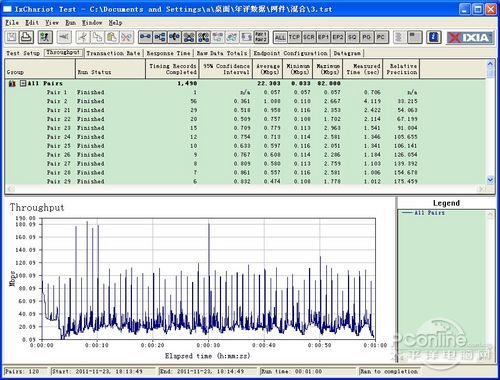This screenshot has width=500, height=380.
Task: Click the Print toolbar icon
Action: coord(26,37)
